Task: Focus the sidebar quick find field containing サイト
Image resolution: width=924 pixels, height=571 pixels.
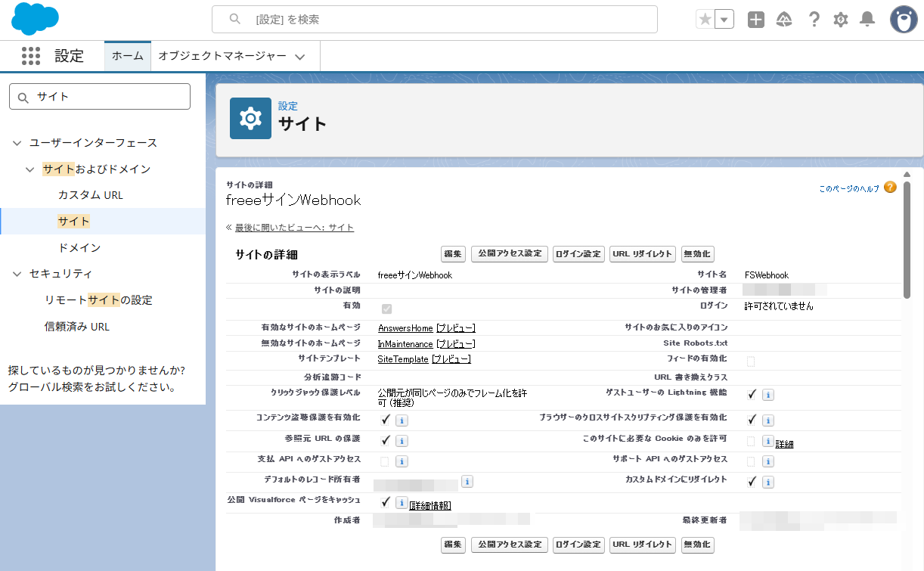Action: pyautogui.click(x=100, y=97)
